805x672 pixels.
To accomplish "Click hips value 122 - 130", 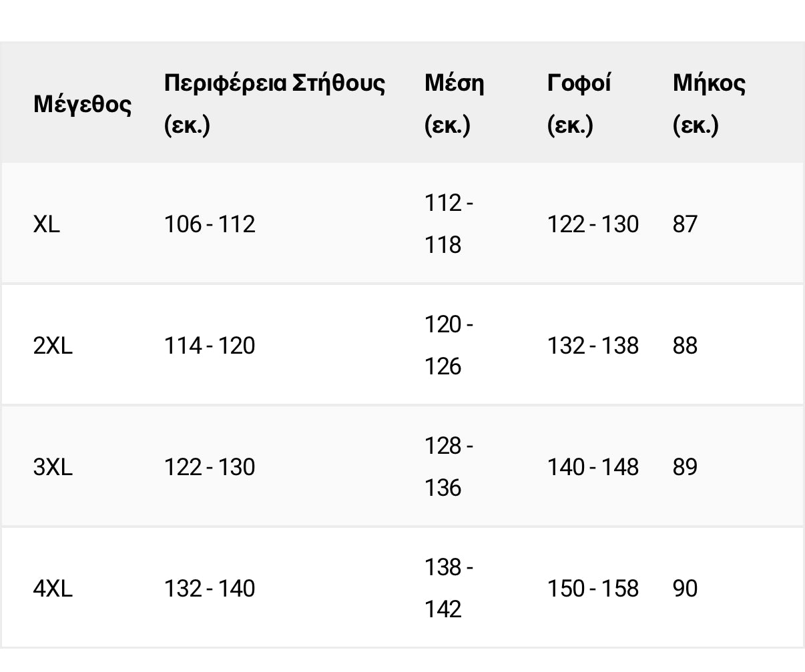I will pos(593,224).
